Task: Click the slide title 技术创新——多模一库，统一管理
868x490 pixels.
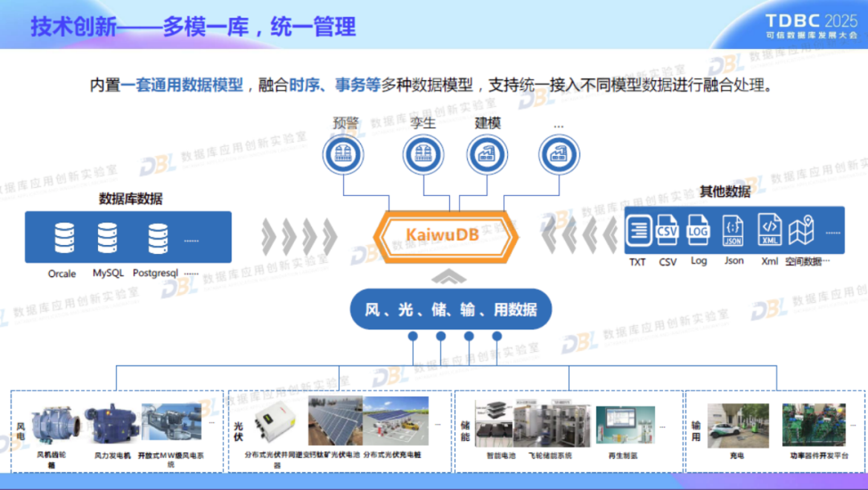Action: (193, 27)
